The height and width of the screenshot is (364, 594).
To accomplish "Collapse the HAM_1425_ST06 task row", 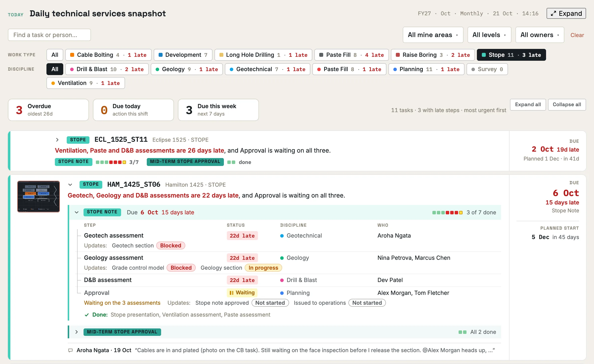I will (x=70, y=185).
